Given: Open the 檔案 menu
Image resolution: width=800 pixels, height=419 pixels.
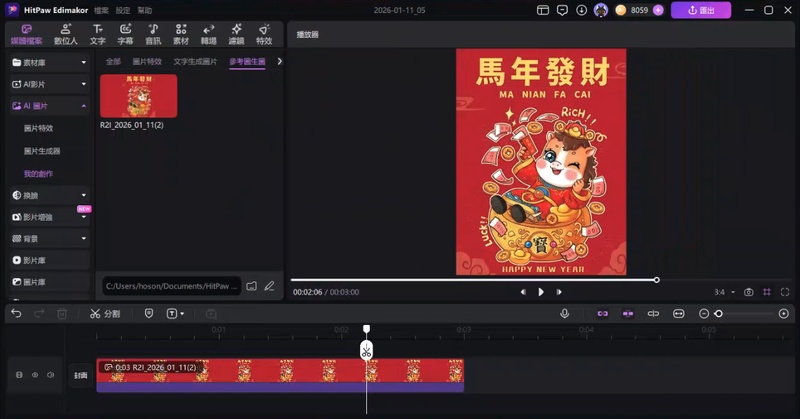Looking at the screenshot, I should 101,10.
